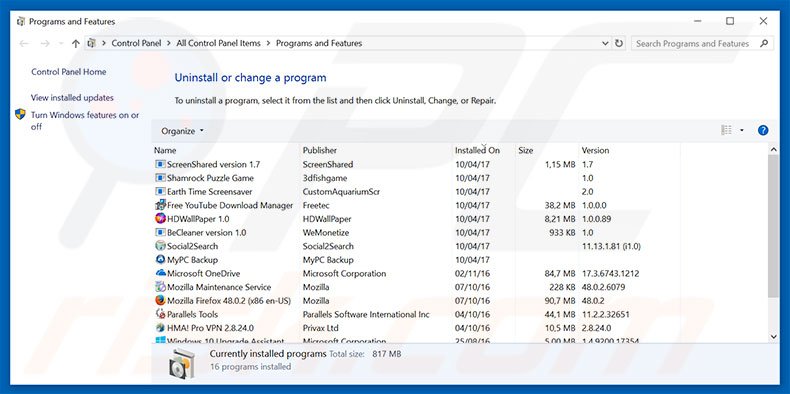Click the address bar Control Panel icon
790x394 pixels.
pos(91,43)
